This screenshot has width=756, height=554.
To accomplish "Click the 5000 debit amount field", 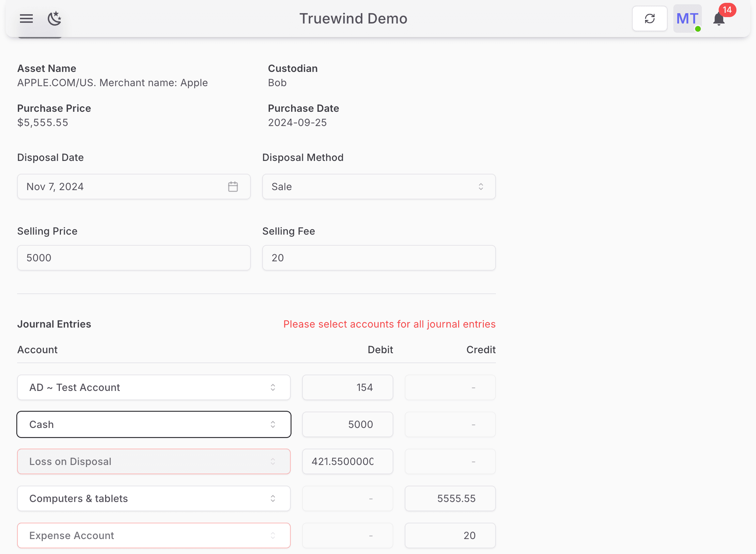I will (x=347, y=424).
